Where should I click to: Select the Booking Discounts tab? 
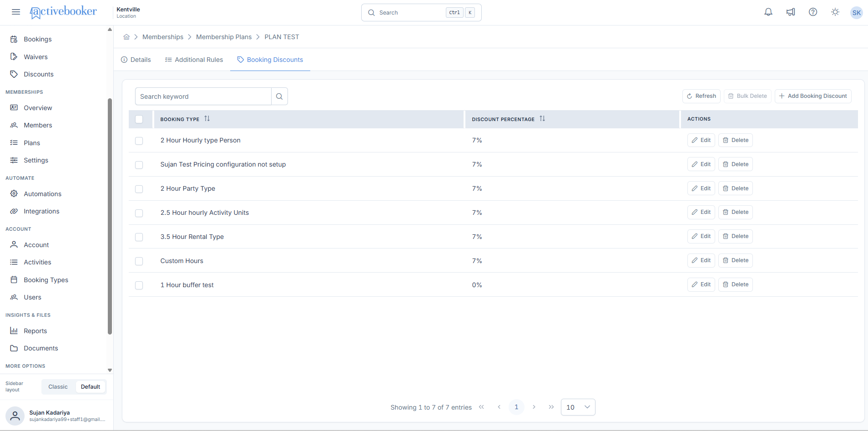click(270, 60)
